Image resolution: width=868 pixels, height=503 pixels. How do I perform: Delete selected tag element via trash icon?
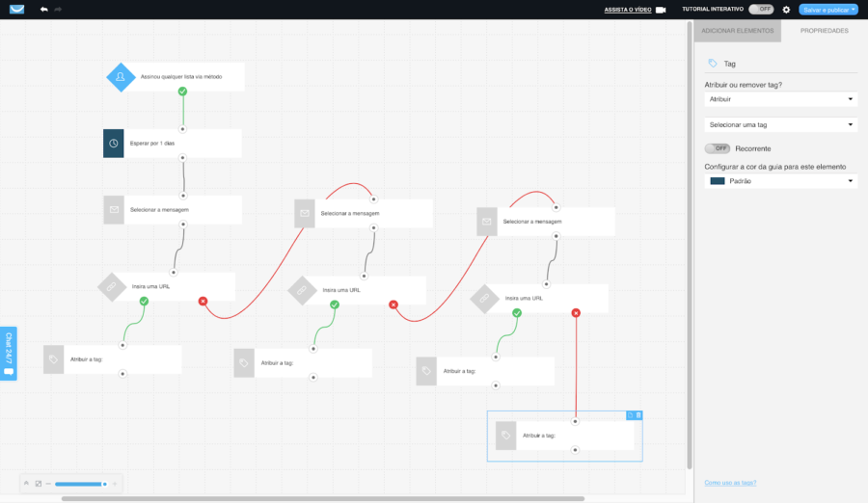[638, 415]
